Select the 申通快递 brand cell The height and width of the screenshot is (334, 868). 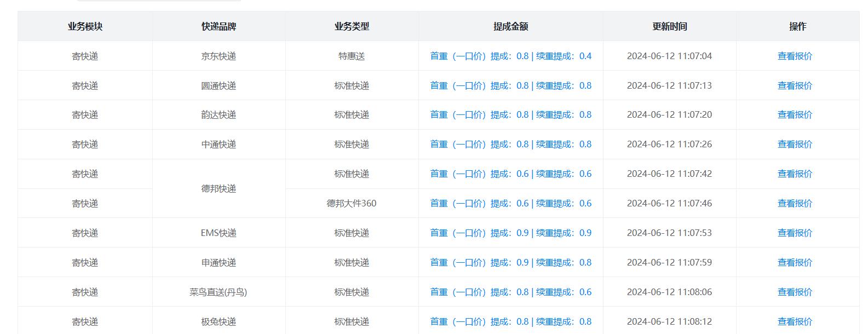[219, 262]
